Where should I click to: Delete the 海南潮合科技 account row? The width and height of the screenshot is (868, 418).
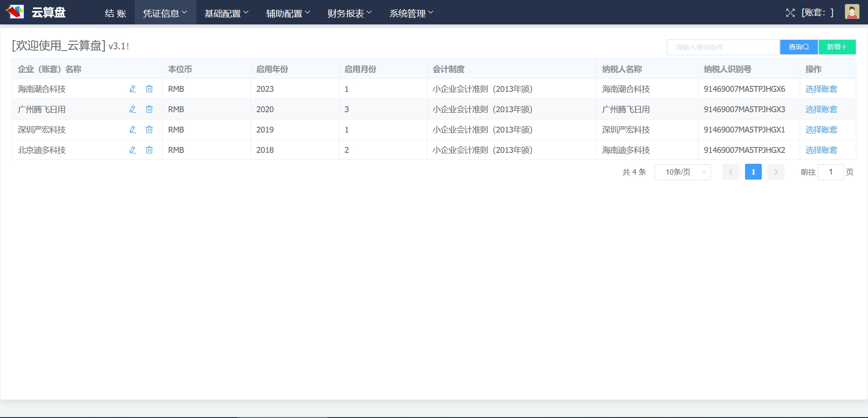tap(149, 89)
